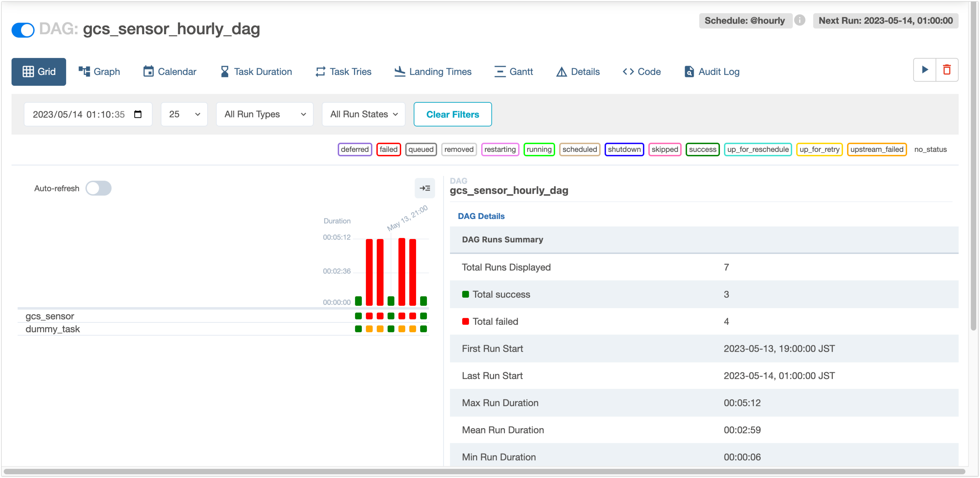Select the last green DAG run bar
This screenshot has width=980, height=478.
tap(423, 301)
